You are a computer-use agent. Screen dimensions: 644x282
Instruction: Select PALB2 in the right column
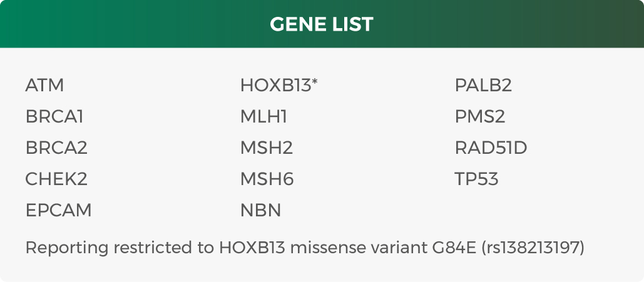tap(483, 86)
